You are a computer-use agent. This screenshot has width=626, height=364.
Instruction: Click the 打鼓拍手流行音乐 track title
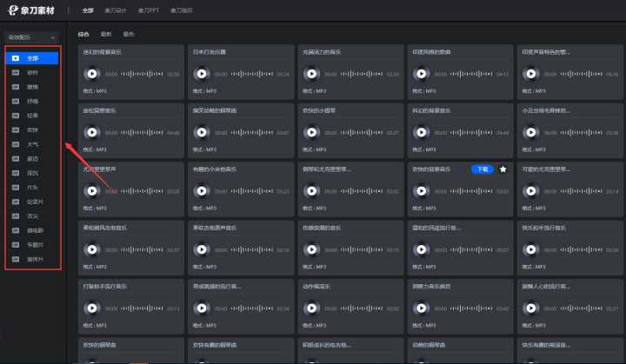coord(105,287)
